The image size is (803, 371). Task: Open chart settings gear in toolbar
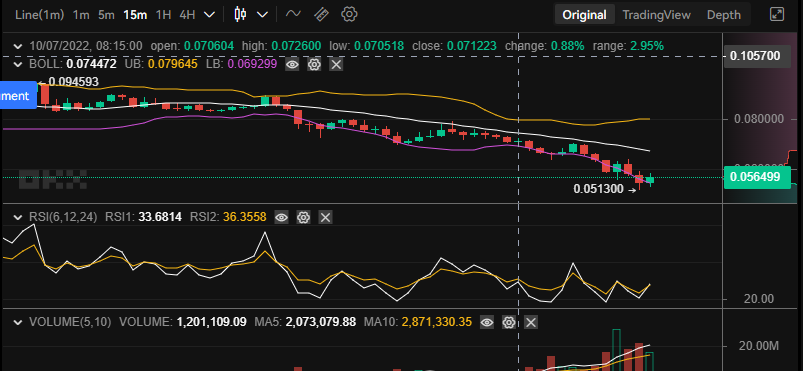349,14
